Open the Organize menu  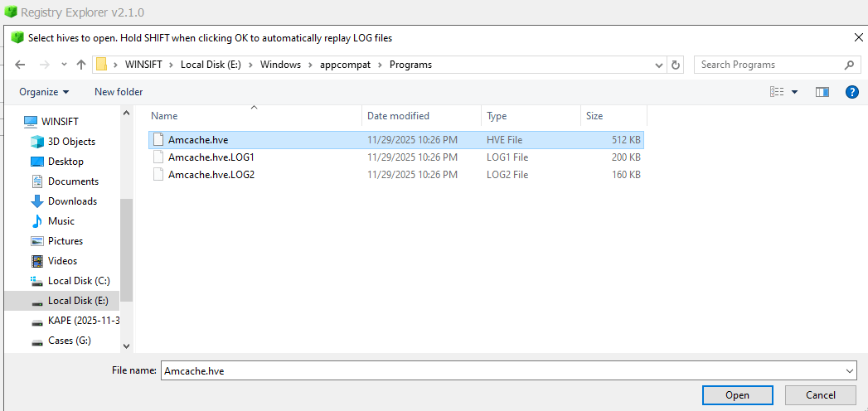point(44,92)
